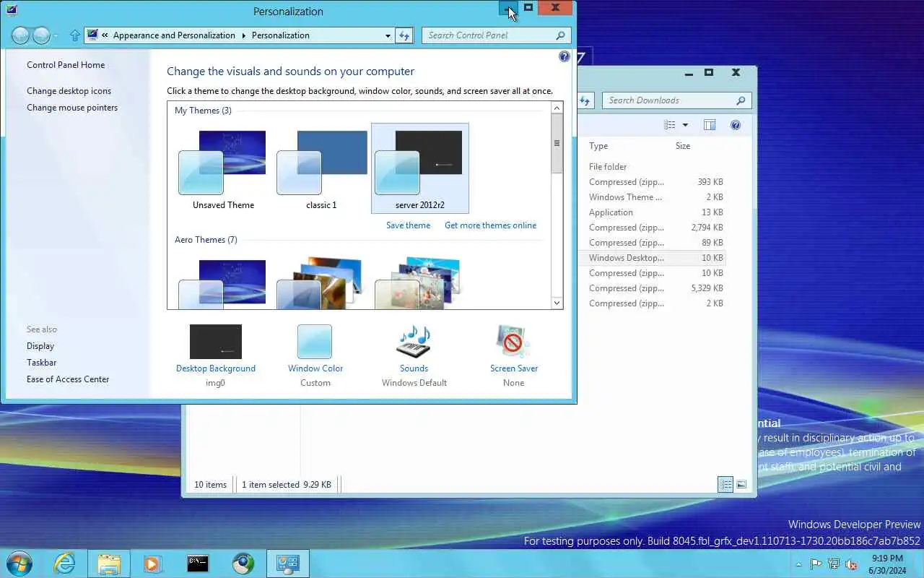Click the Search Control Panel input field
Screen dimensions: 924x578
(x=488, y=35)
